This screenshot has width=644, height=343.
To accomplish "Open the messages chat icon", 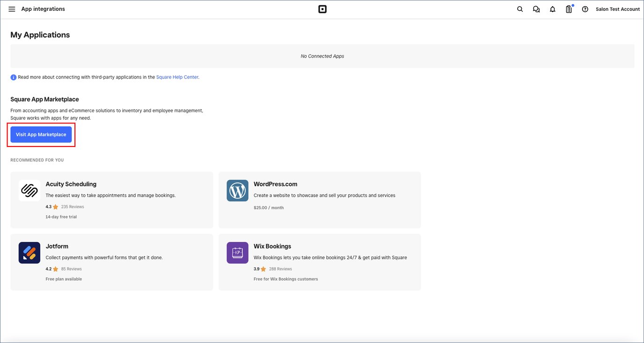I will click(536, 8).
